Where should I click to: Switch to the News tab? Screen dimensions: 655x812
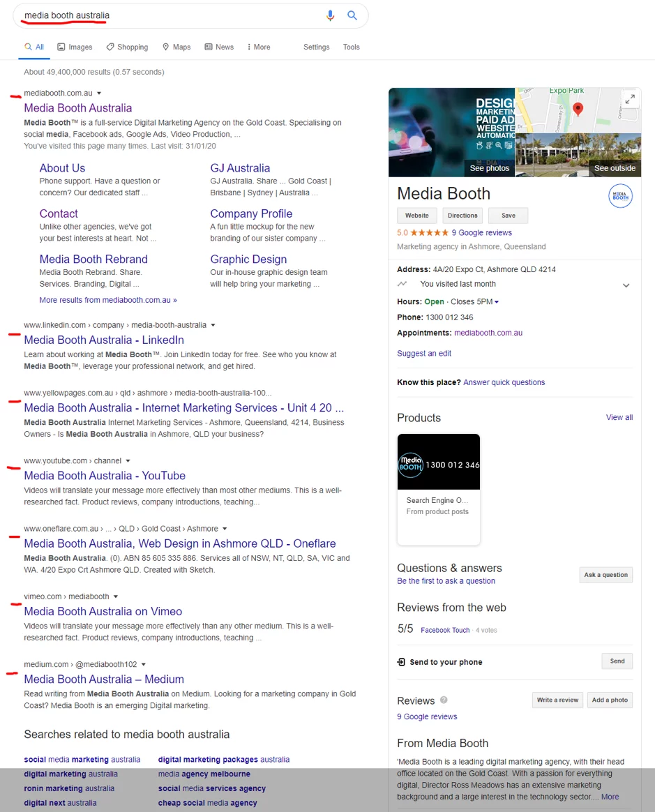click(x=219, y=47)
